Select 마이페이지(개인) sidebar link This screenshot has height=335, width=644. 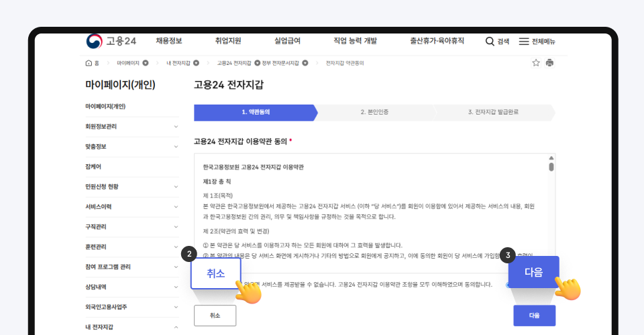(x=105, y=107)
